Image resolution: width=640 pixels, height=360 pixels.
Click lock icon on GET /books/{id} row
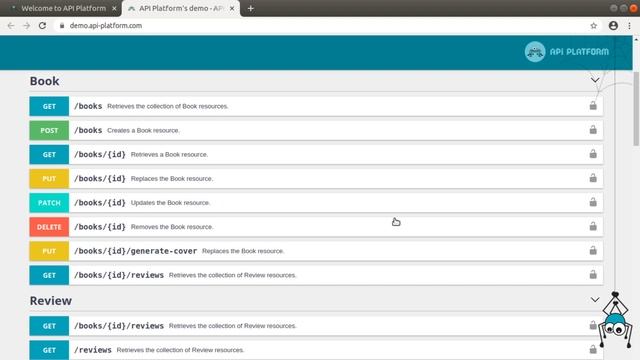[593, 154]
